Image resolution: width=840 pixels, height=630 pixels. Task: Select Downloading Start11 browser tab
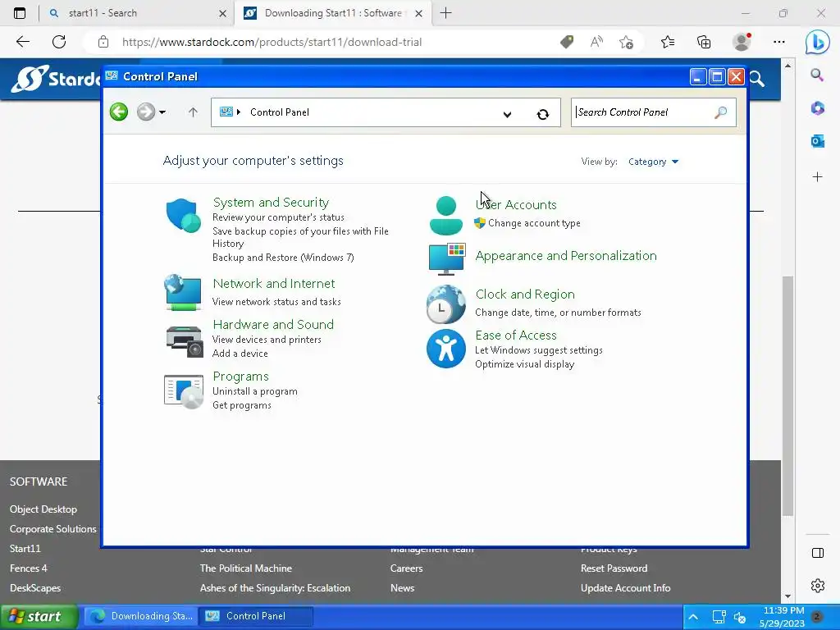[x=332, y=13]
